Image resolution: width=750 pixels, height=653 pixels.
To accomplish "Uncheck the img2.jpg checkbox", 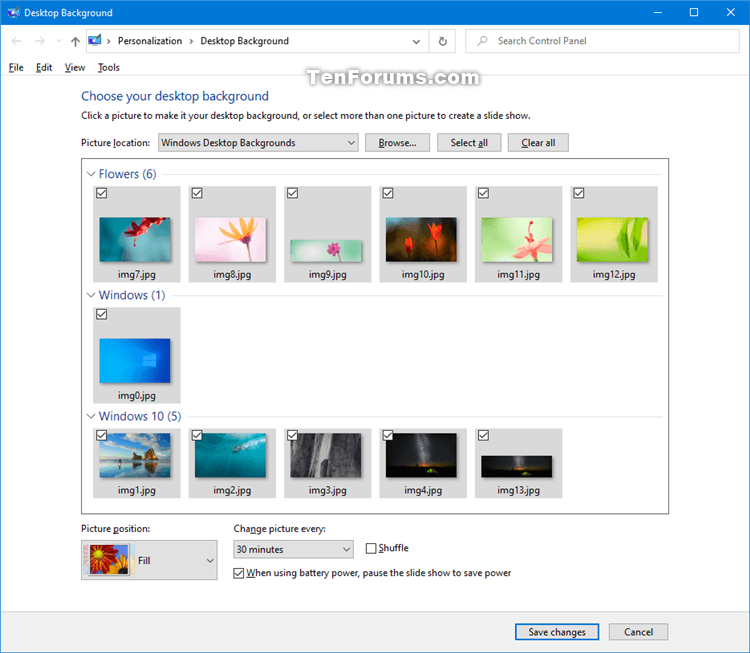I will (197, 435).
